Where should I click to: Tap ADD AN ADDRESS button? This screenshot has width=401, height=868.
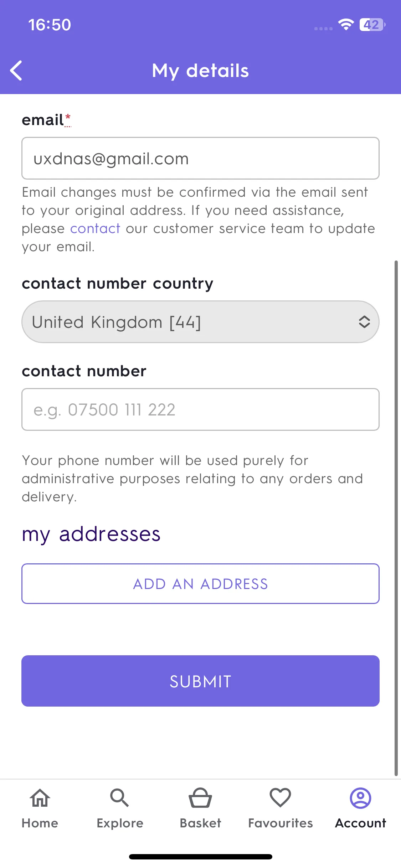click(200, 584)
